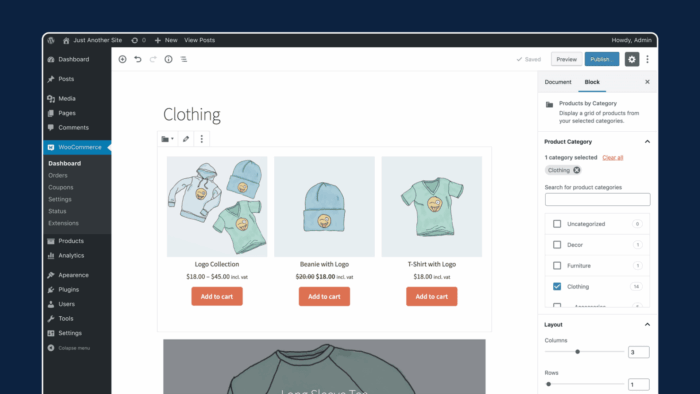Click the WordPress logo icon in admin bar
The height and width of the screenshot is (394, 700).
point(51,40)
